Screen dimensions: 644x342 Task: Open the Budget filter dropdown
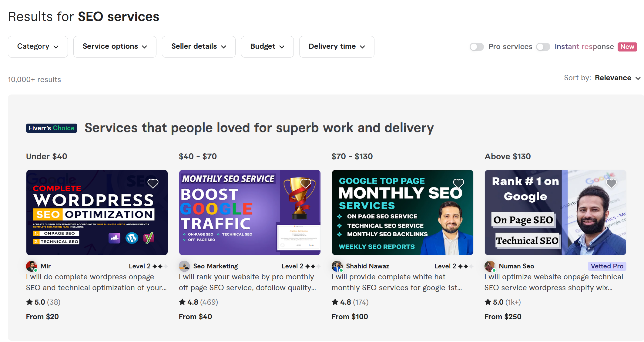click(267, 47)
